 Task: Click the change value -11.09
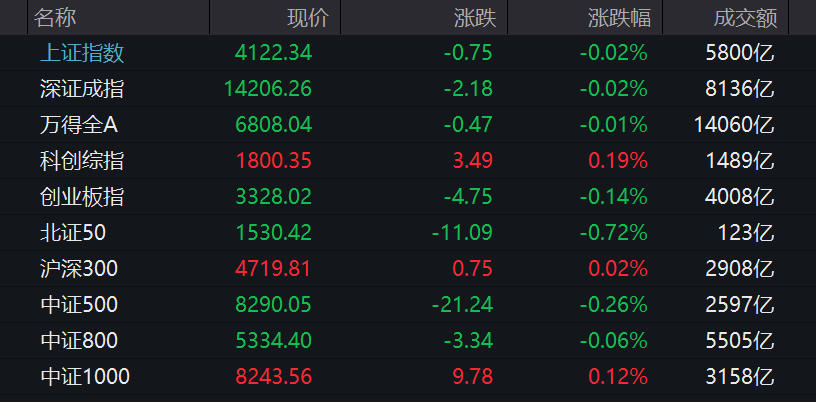coord(463,233)
